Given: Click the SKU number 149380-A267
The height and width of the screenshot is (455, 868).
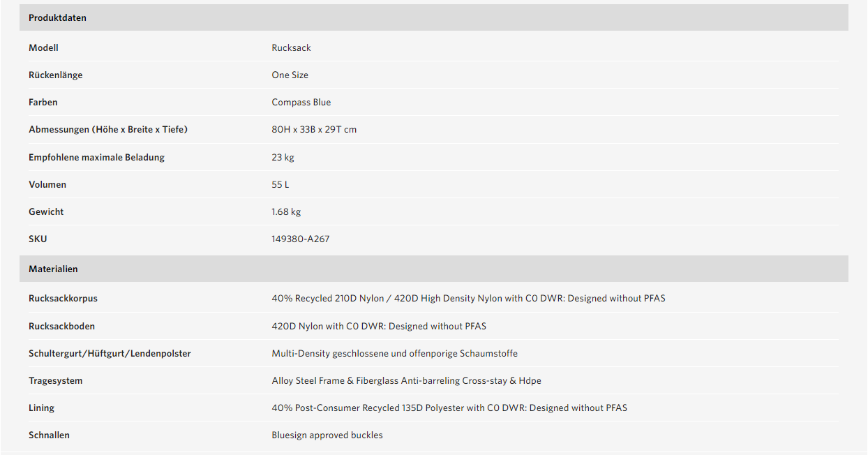Looking at the screenshot, I should coord(300,239).
